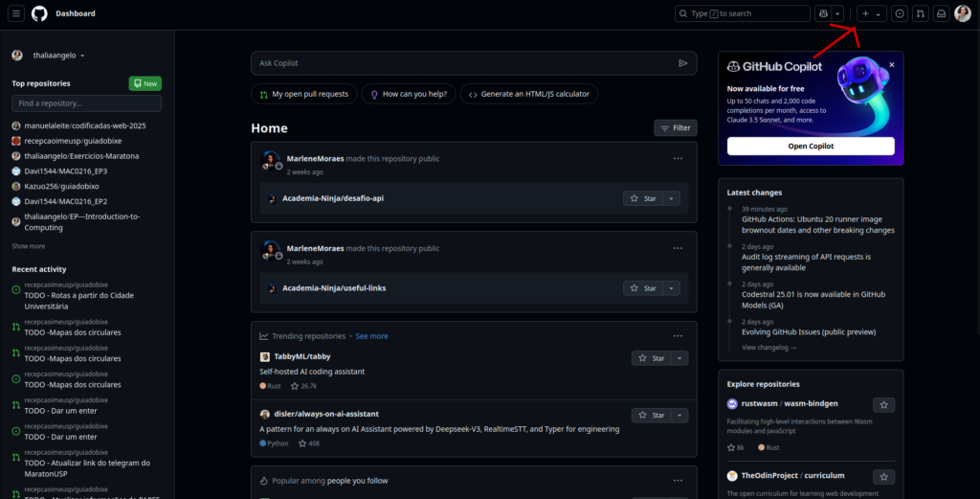980x499 pixels.
Task: Open 'Codestral 25.01 is now available' change
Action: [813, 300]
